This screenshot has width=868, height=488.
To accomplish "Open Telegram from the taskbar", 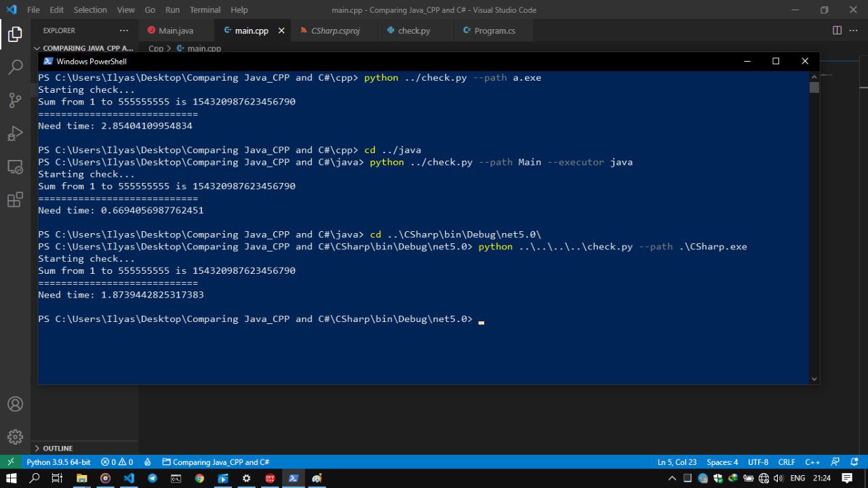I will [152, 479].
